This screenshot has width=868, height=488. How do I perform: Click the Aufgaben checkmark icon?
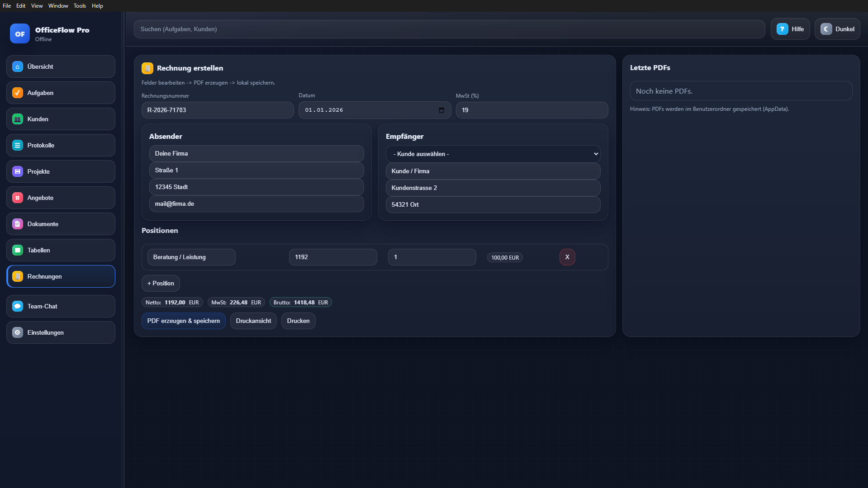18,93
